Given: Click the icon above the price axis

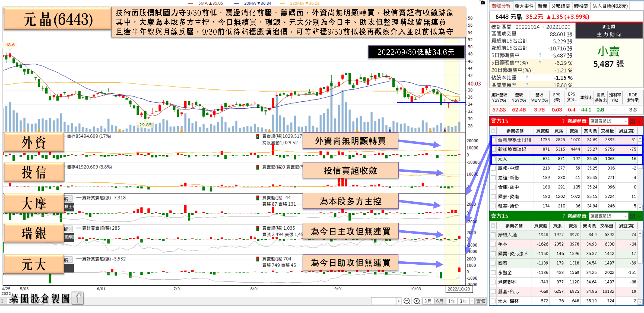Looking at the screenshot, I should pyautogui.click(x=482, y=2).
